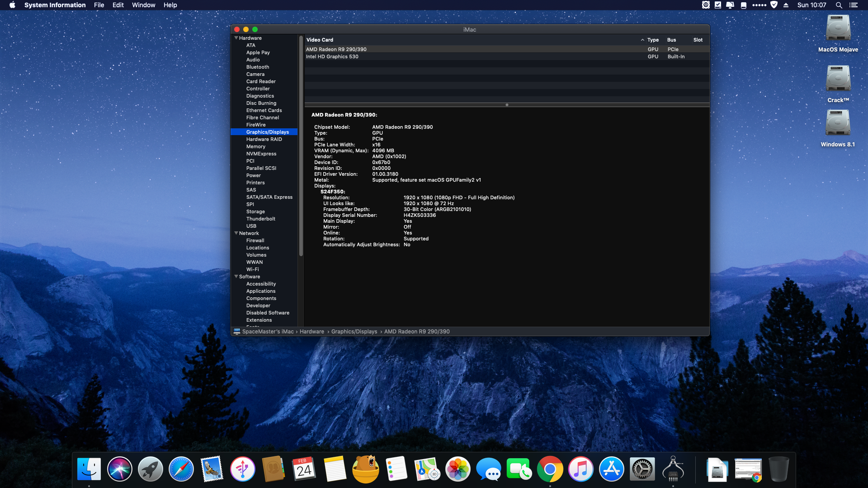This screenshot has height=488, width=868.
Task: Open Calendar showing Feb 24
Action: coord(304,469)
